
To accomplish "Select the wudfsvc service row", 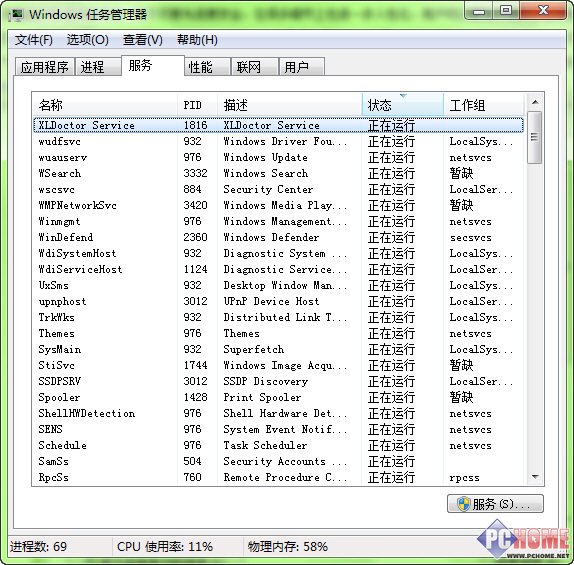I will click(x=278, y=141).
